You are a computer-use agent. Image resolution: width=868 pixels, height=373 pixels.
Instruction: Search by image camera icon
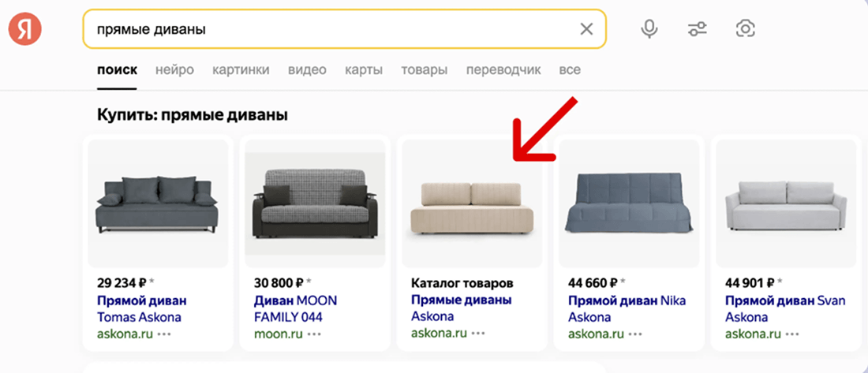(x=745, y=29)
